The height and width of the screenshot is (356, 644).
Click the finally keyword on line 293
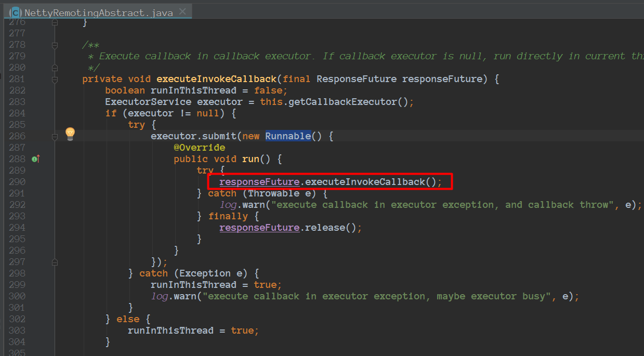coord(228,216)
